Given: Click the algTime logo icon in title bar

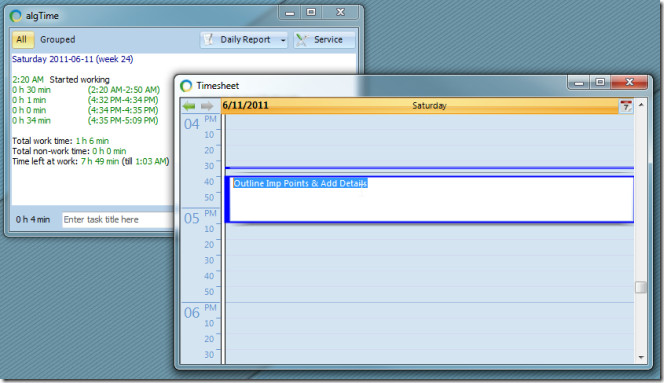Looking at the screenshot, I should (16, 16).
